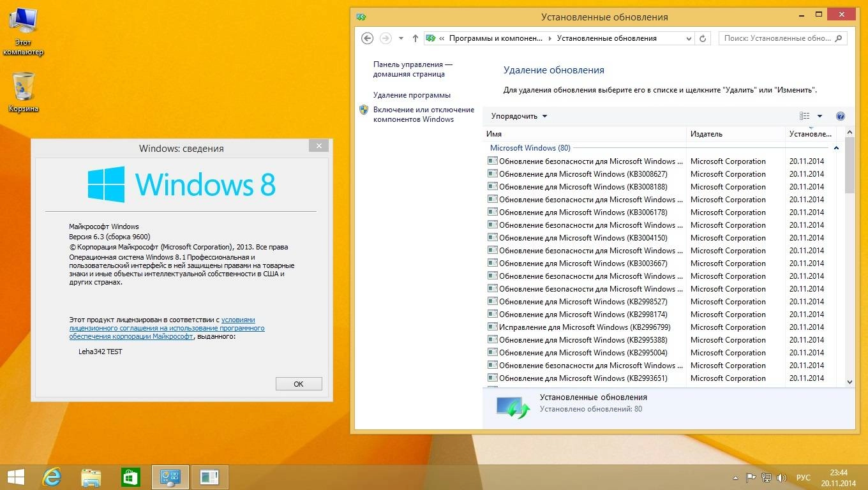Click the search updates input field

pyautogui.click(x=776, y=38)
